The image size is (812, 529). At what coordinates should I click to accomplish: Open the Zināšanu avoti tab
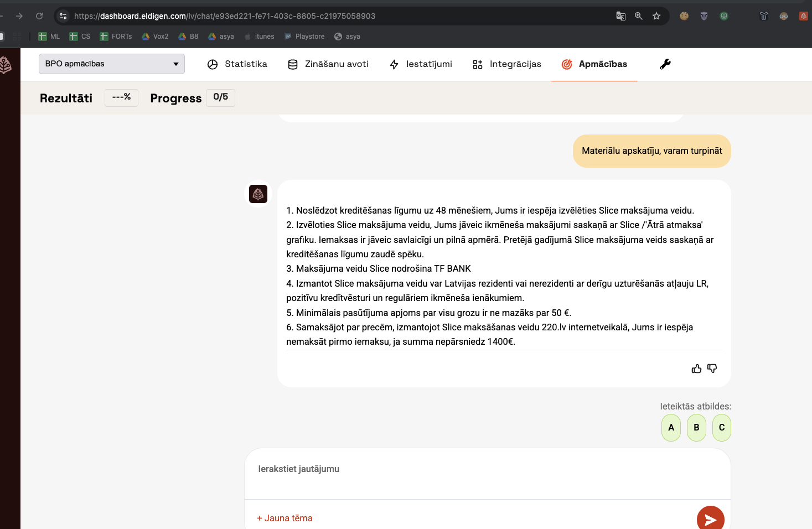(x=328, y=64)
